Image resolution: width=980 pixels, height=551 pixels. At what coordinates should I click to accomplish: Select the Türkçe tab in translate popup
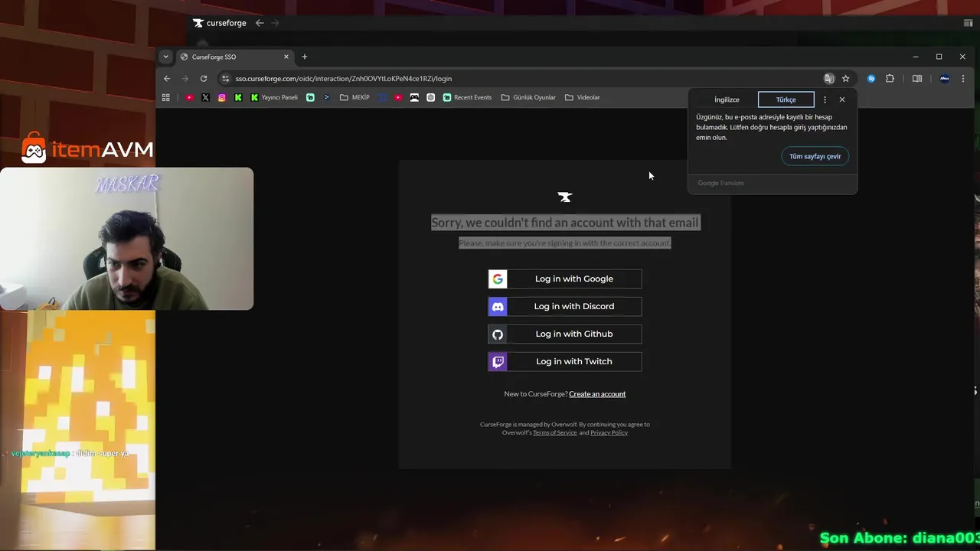tap(786, 99)
